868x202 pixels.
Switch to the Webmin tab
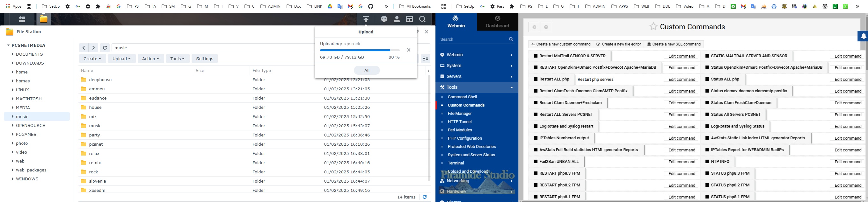[456, 22]
